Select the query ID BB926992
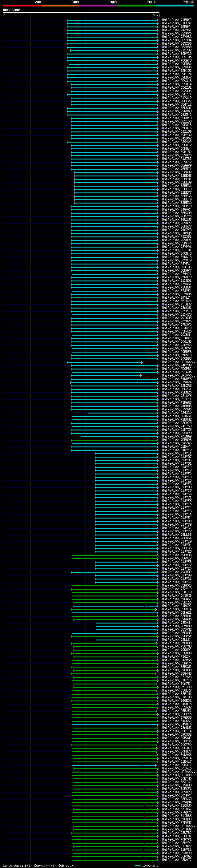 coord(11,10)
